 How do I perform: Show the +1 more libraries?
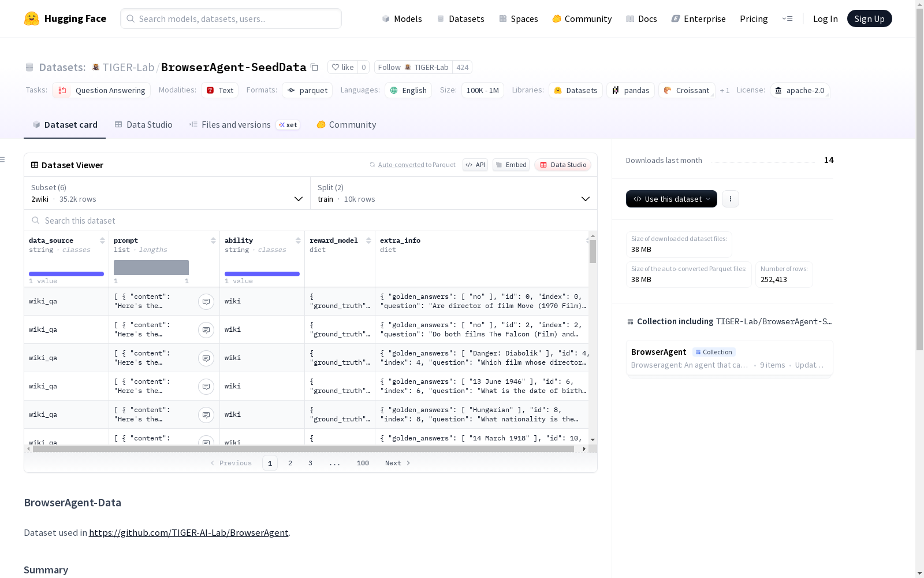click(725, 90)
